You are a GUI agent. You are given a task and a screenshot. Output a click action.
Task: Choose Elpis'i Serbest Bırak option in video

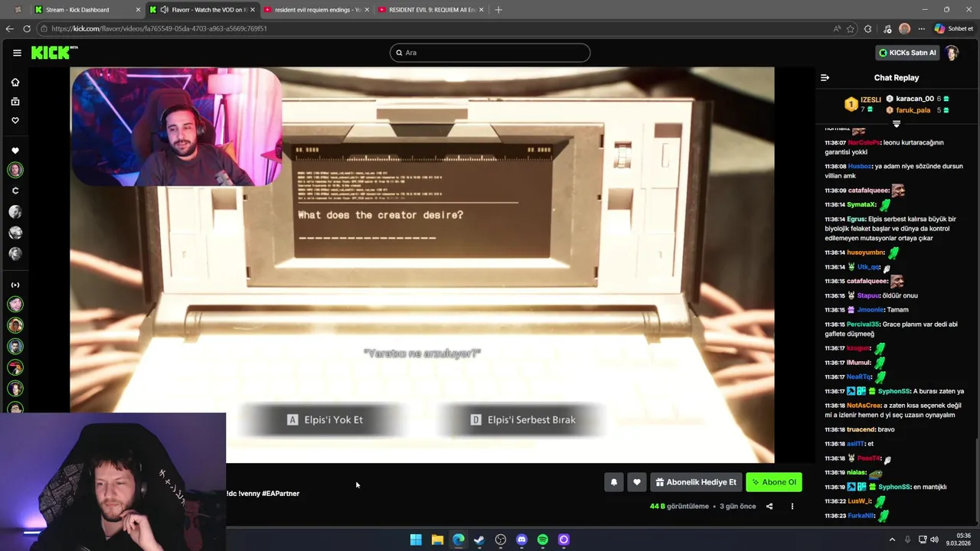coord(523,419)
